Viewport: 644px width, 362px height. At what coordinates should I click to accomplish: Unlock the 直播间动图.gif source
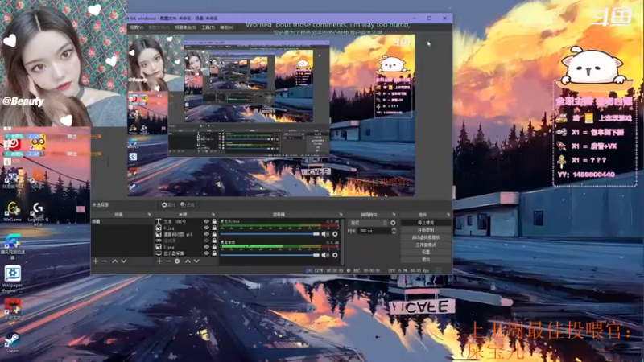point(214,234)
